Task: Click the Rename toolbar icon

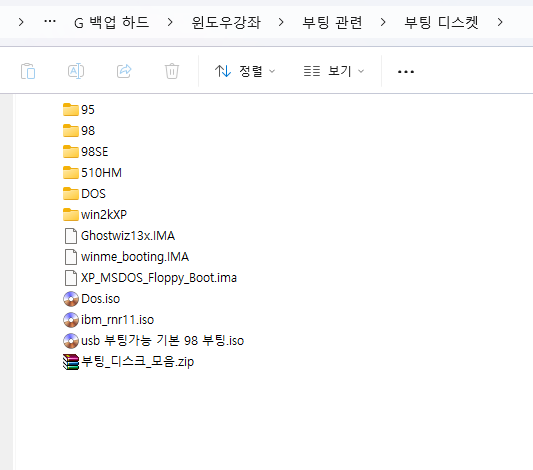Action: [76, 71]
